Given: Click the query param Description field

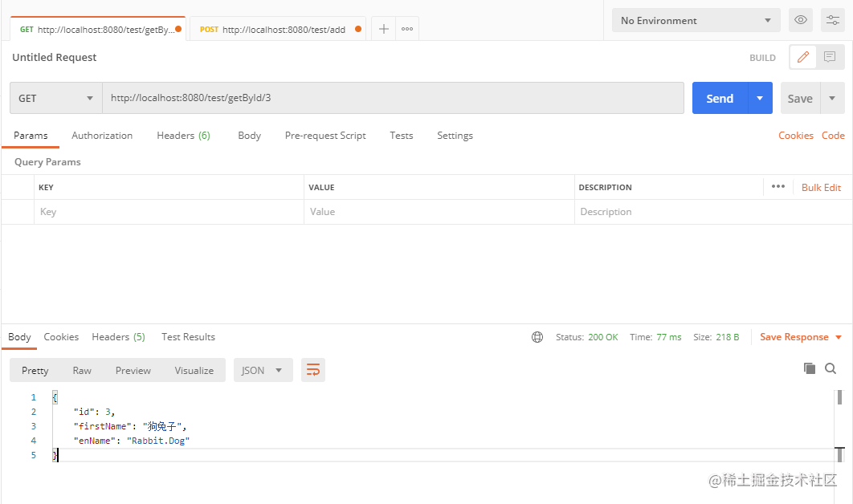Looking at the screenshot, I should pos(712,212).
